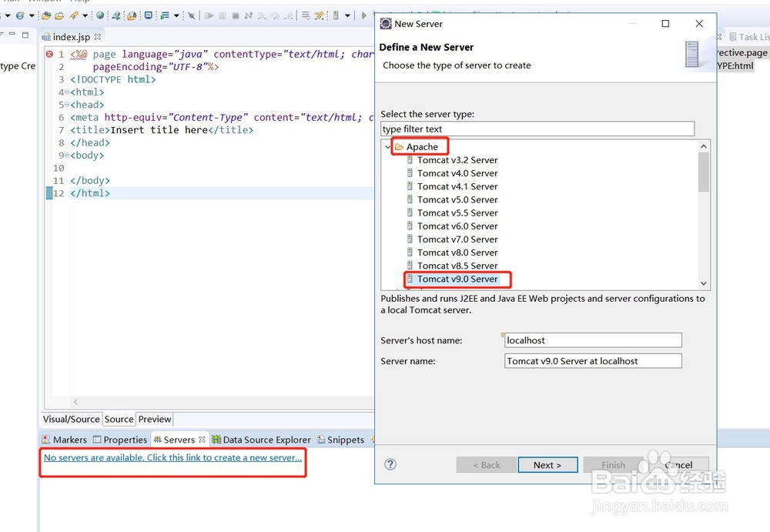Click the Server's host name field
Image resolution: width=770 pixels, height=532 pixels.
tap(593, 340)
